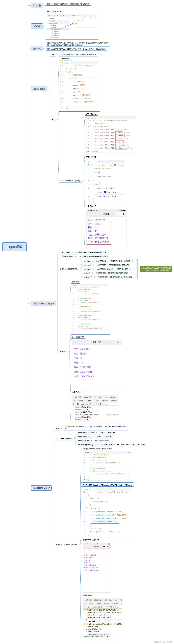Fold the data block in the 页面初始数据 index.js editor
Viewport: 174px width, 644px height.
[x=65, y=78]
